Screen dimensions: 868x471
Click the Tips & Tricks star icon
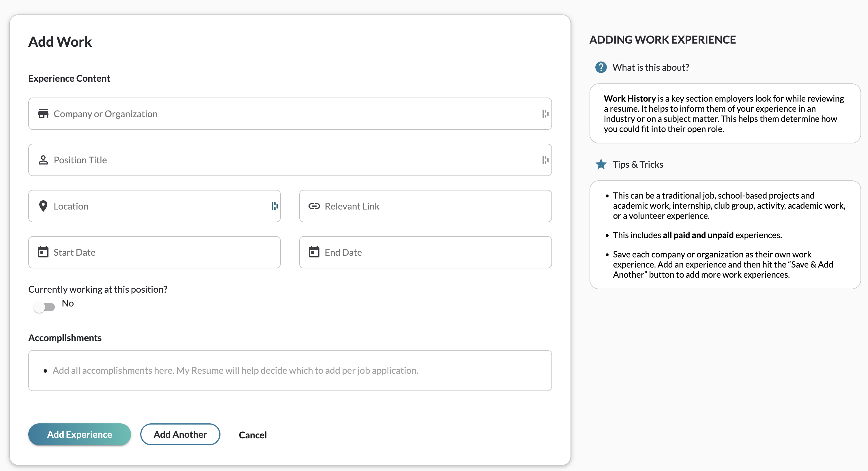click(x=601, y=165)
